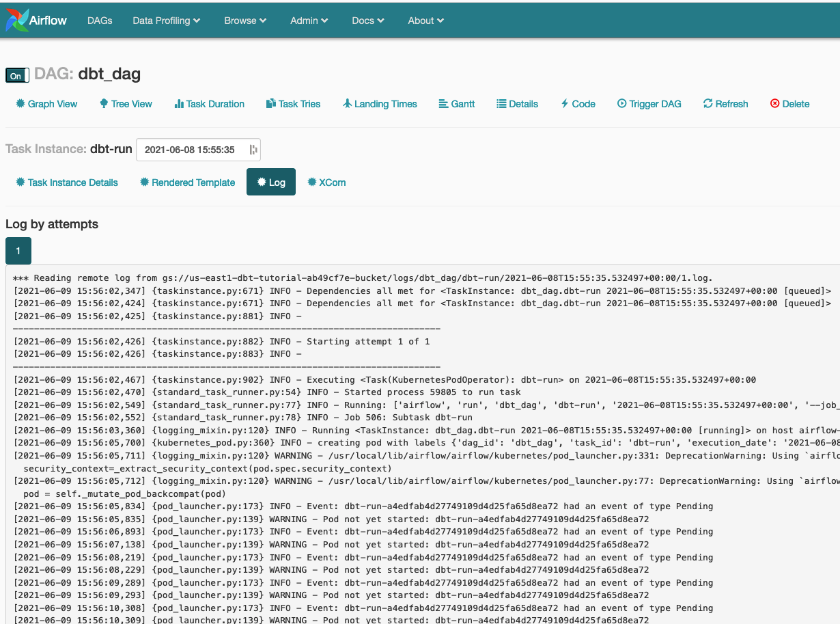Switch to the XCom tab
The image size is (840, 624).
326,182
